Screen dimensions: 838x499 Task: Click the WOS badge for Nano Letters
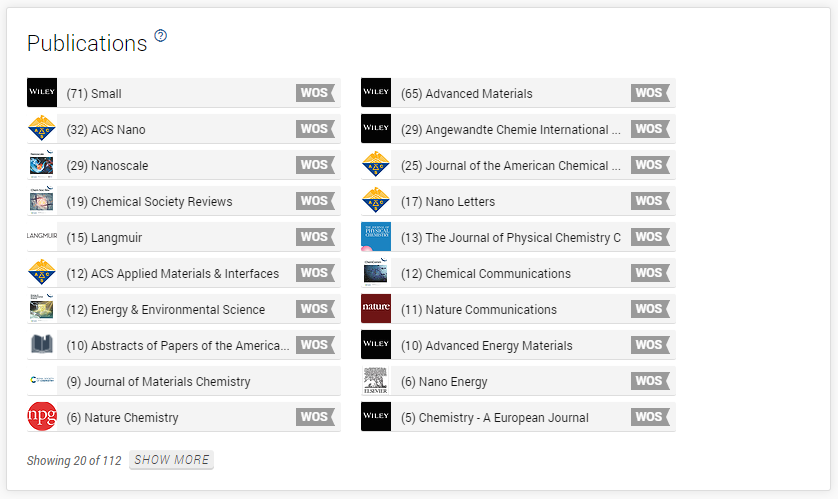pyautogui.click(x=650, y=201)
